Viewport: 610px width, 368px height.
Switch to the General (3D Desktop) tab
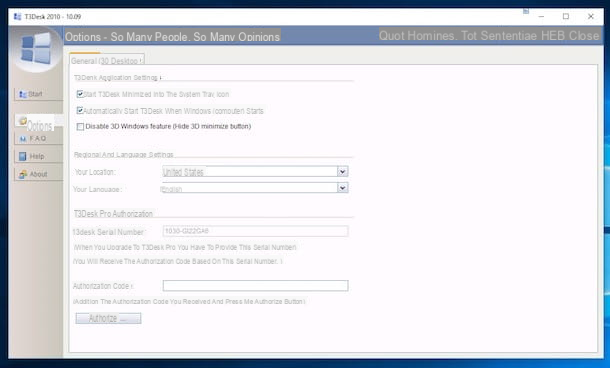pyautogui.click(x=107, y=60)
